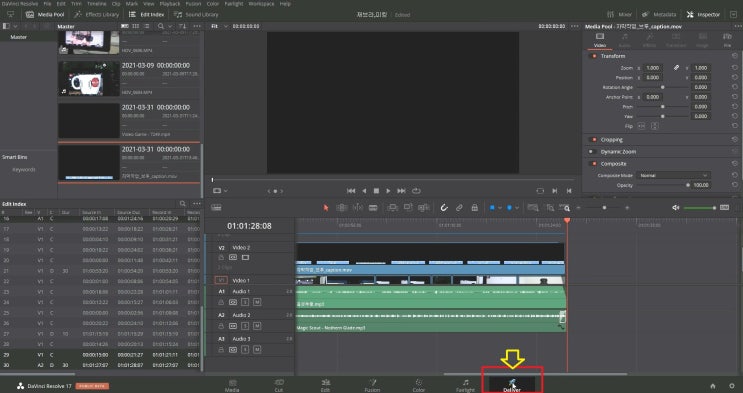Toggle Position Lock padlock in toolbar
This screenshot has width=743, height=393.
click(474, 208)
